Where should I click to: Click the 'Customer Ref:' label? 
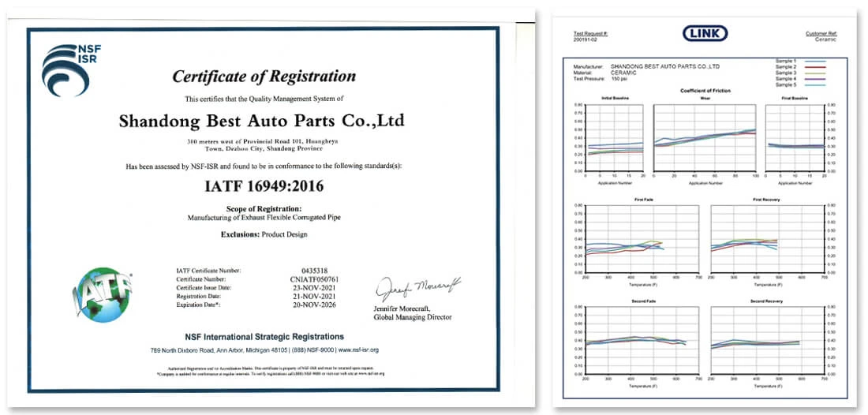(821, 34)
